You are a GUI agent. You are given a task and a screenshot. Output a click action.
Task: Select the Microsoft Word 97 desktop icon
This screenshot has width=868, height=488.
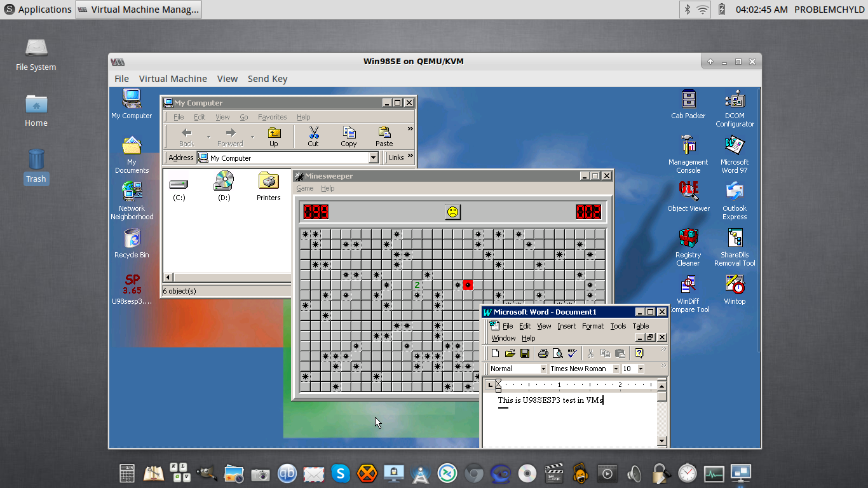(735, 154)
